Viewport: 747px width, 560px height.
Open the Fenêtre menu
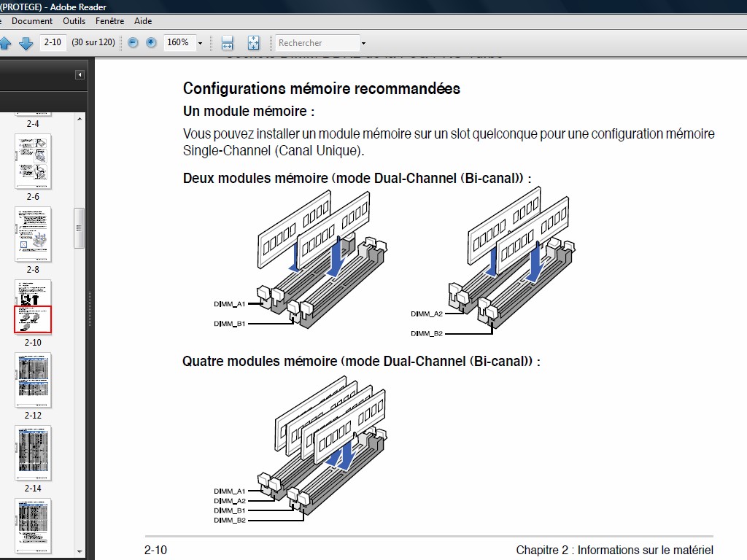[109, 21]
